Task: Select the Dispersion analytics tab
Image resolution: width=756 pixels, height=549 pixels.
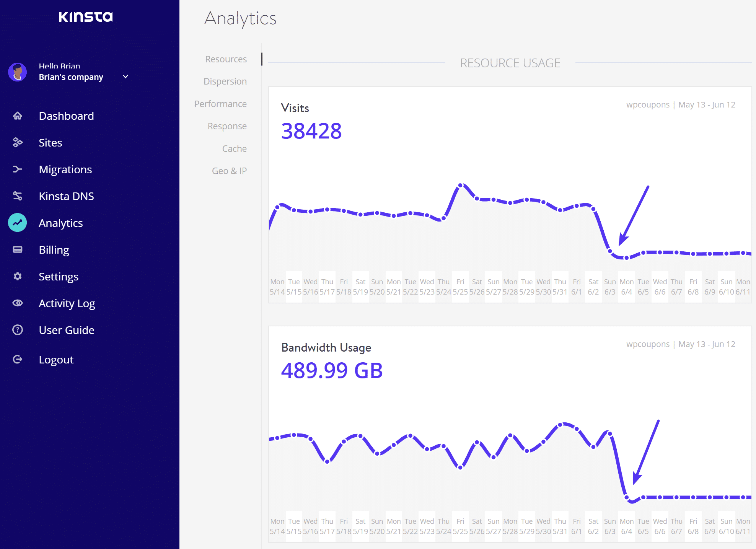Action: [x=225, y=81]
